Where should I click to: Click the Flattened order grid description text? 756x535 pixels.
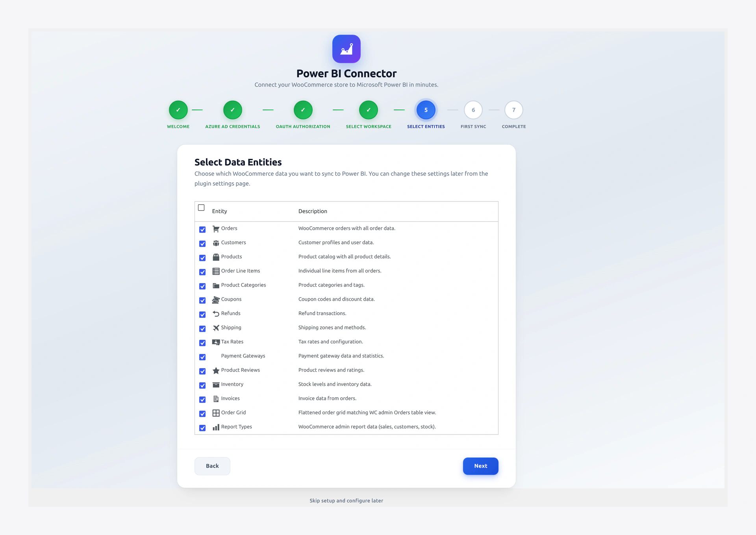pyautogui.click(x=367, y=413)
